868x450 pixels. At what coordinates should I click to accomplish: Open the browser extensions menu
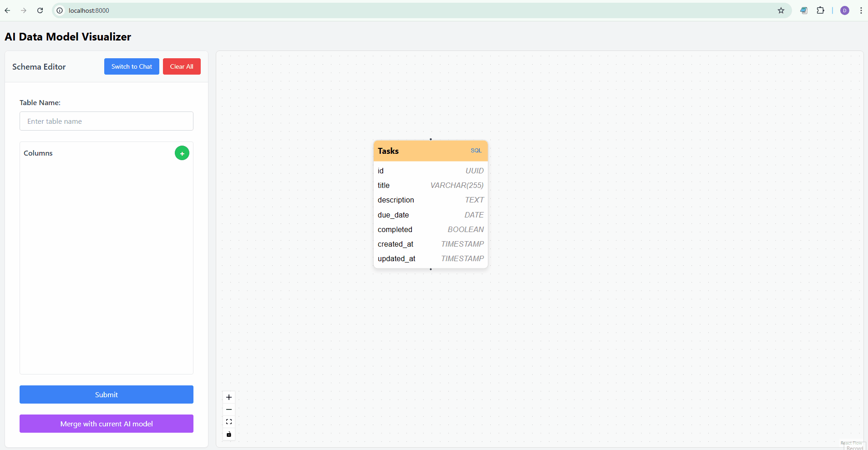click(820, 10)
